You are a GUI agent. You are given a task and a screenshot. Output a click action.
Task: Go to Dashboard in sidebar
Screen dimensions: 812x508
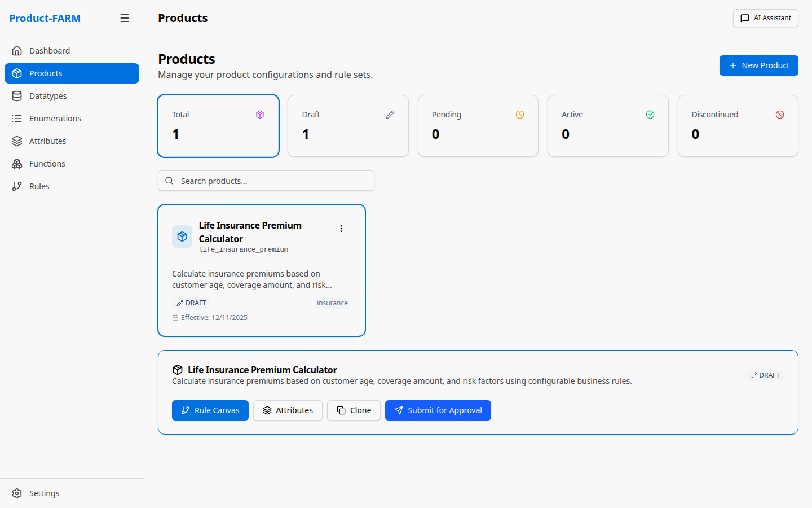pos(50,51)
